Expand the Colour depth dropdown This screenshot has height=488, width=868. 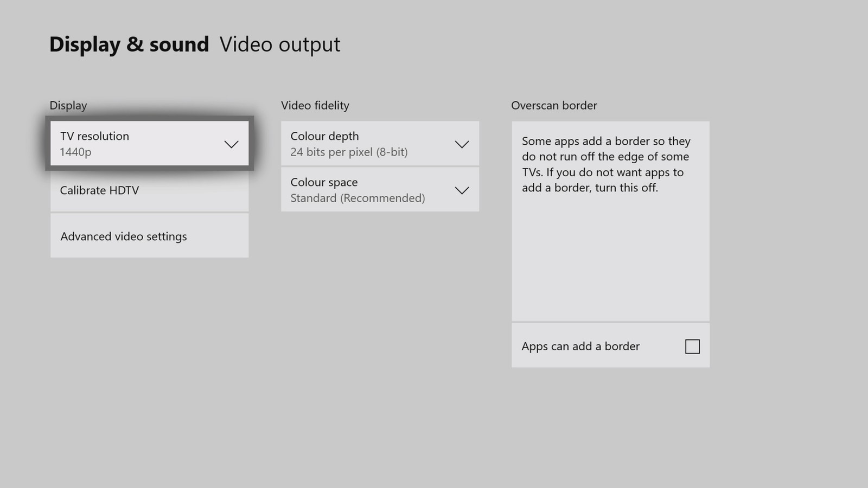click(x=380, y=144)
